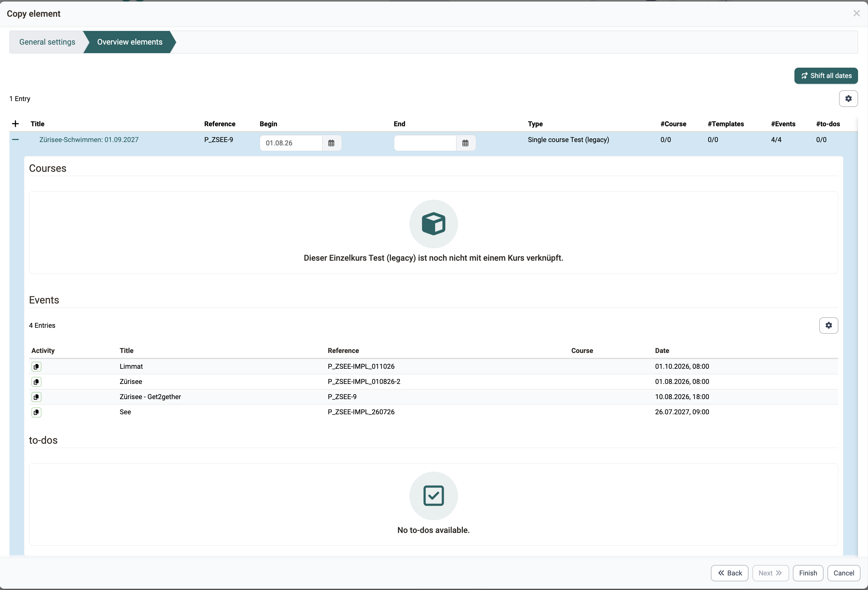The width and height of the screenshot is (868, 590).
Task: Click the main table Reference column header
Action: pyautogui.click(x=220, y=124)
